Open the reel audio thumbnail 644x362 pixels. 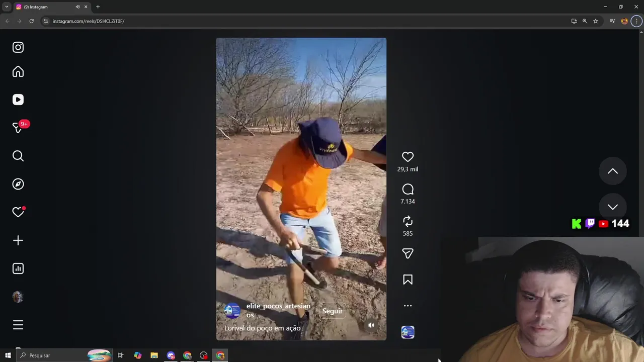click(408, 332)
